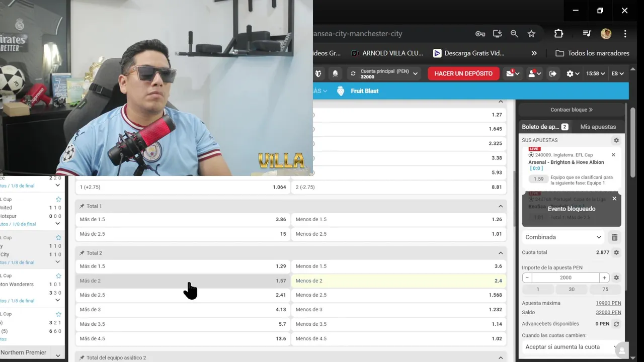
Task: Open the messages envelope dropdown
Action: [513, 73]
